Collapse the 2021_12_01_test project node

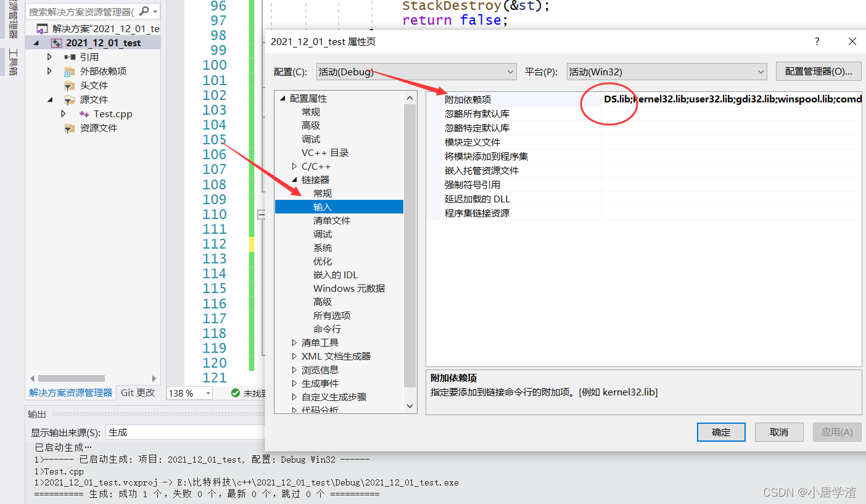(36, 43)
